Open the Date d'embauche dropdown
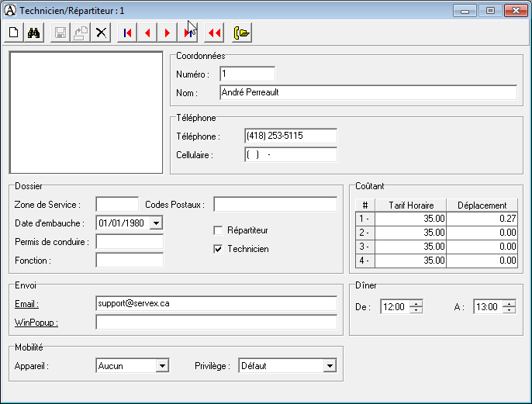The height and width of the screenshot is (404, 532). 156,223
